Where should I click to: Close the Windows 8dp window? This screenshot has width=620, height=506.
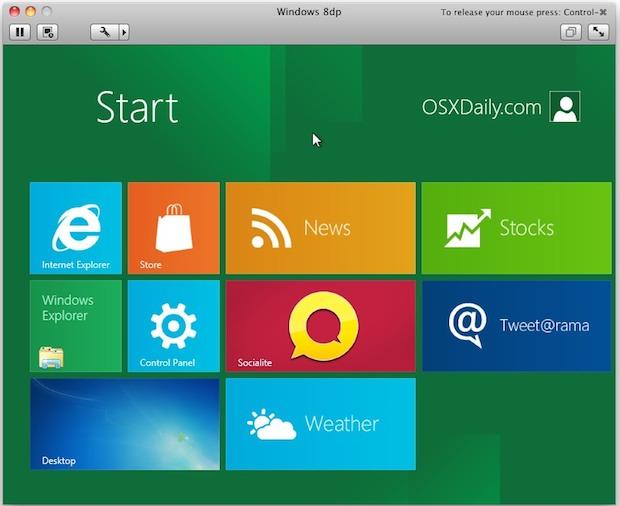click(15, 11)
